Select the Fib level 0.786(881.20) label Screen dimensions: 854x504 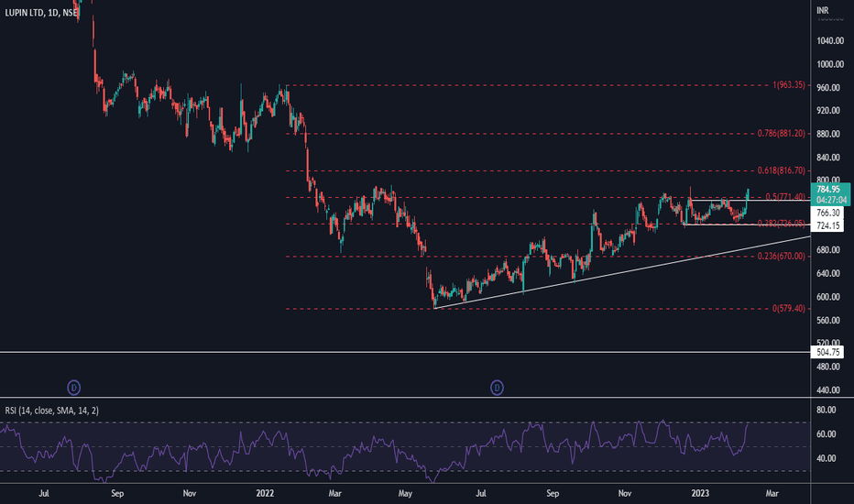pyautogui.click(x=781, y=134)
